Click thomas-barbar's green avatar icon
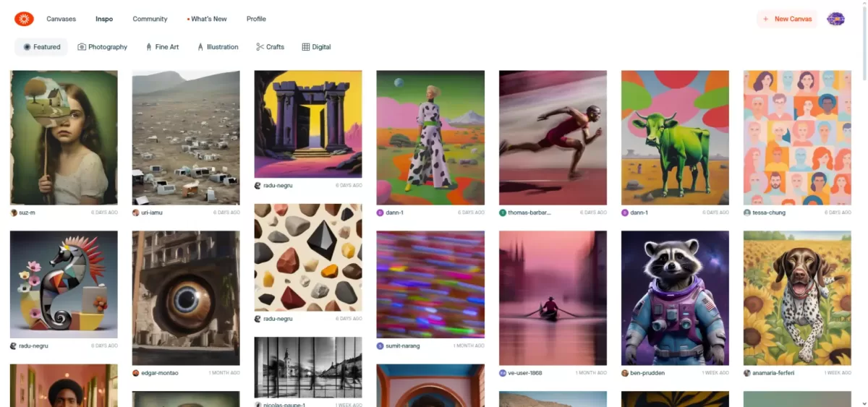The height and width of the screenshot is (407, 868). pos(503,213)
